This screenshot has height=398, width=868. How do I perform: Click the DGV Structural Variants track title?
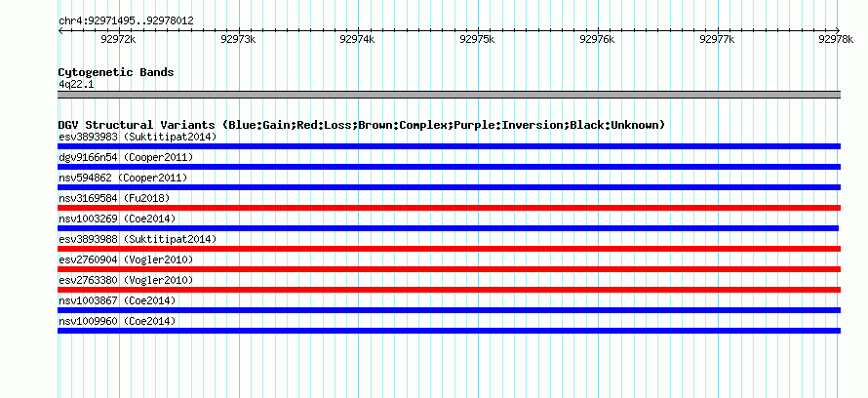[362, 125]
